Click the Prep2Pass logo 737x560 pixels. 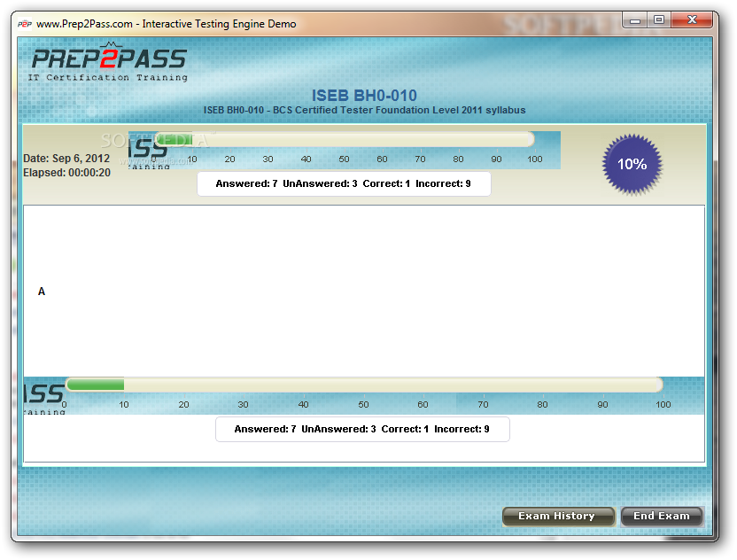tap(109, 62)
